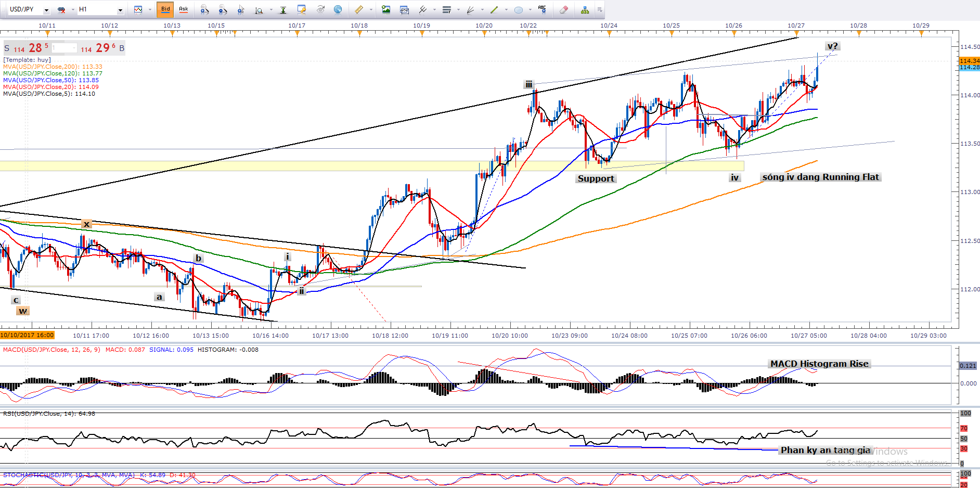Open the USD/JPY symbol dropdown
Viewport: 980px width, 488px height.
46,10
